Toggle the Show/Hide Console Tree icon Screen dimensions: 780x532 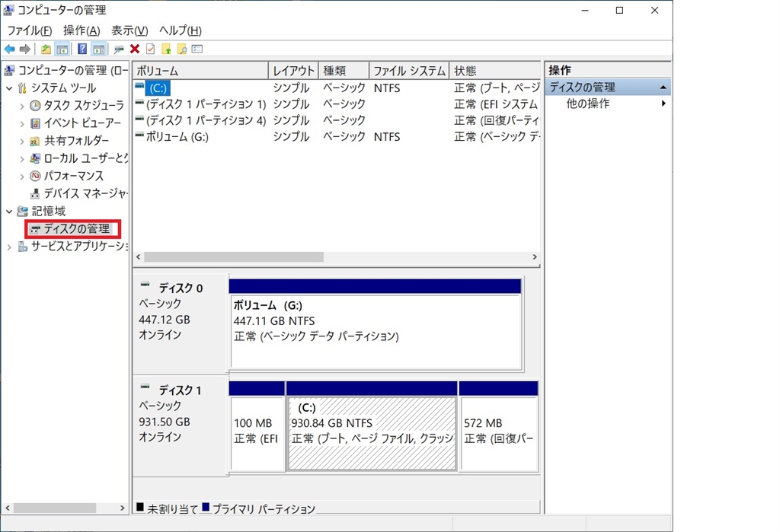coord(62,49)
